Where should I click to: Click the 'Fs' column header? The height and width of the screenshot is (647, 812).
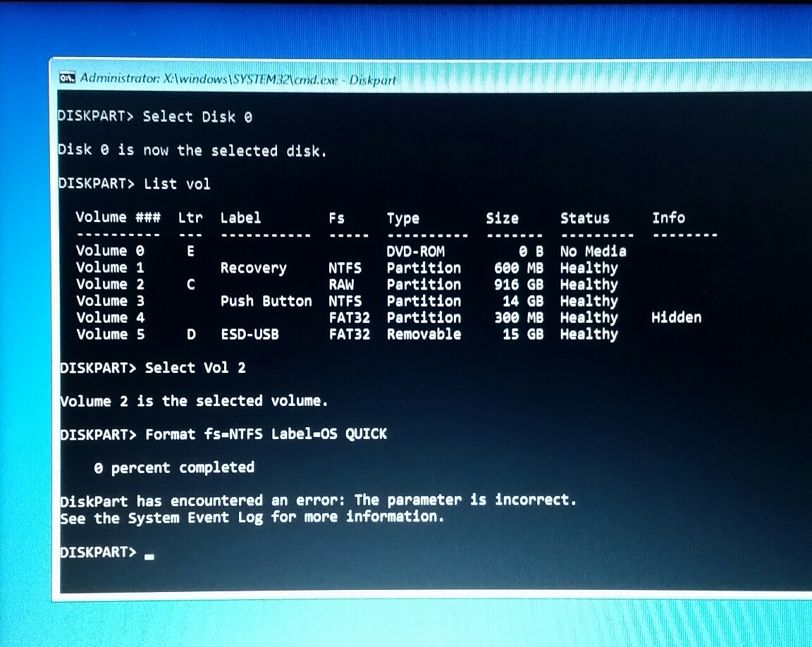(x=337, y=218)
